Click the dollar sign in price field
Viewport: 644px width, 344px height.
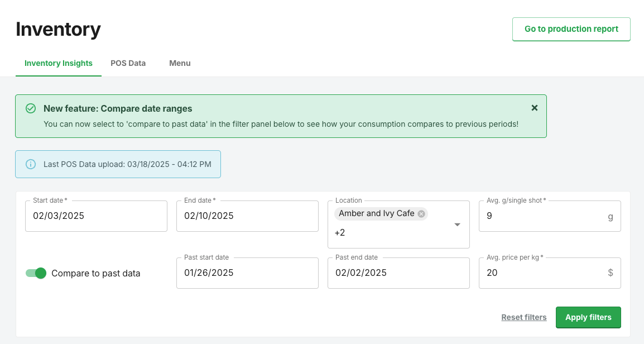pyautogui.click(x=611, y=273)
